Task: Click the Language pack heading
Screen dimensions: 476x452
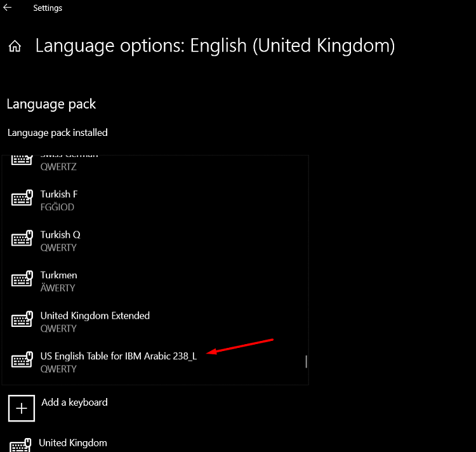Action: tap(51, 105)
